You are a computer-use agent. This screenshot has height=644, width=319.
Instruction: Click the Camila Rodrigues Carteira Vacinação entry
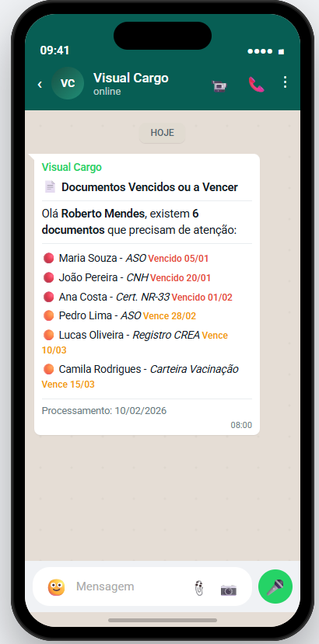pos(141,377)
